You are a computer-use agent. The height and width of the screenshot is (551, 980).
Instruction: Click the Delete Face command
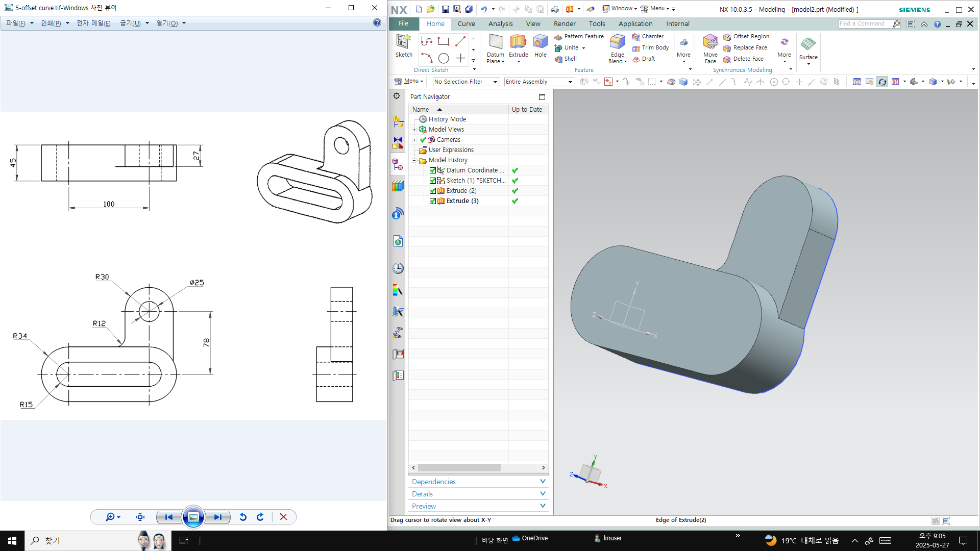click(745, 59)
